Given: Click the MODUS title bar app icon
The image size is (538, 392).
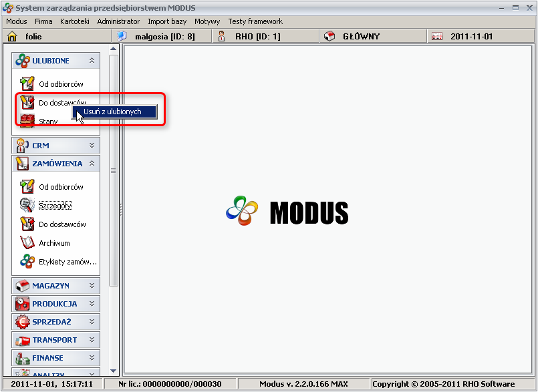Looking at the screenshot, I should (7, 8).
